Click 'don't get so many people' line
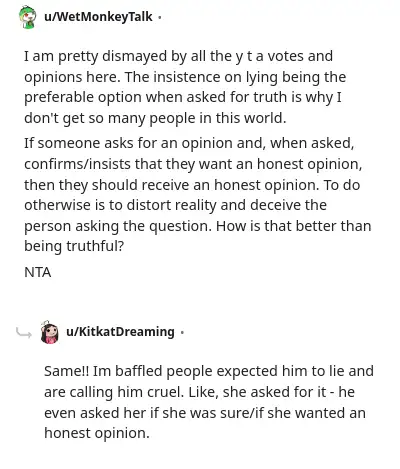Image resolution: width=400 pixels, height=469 pixels. [x=110, y=118]
